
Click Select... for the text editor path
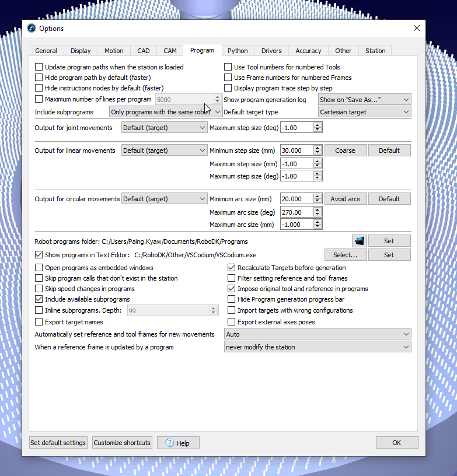[x=345, y=255]
